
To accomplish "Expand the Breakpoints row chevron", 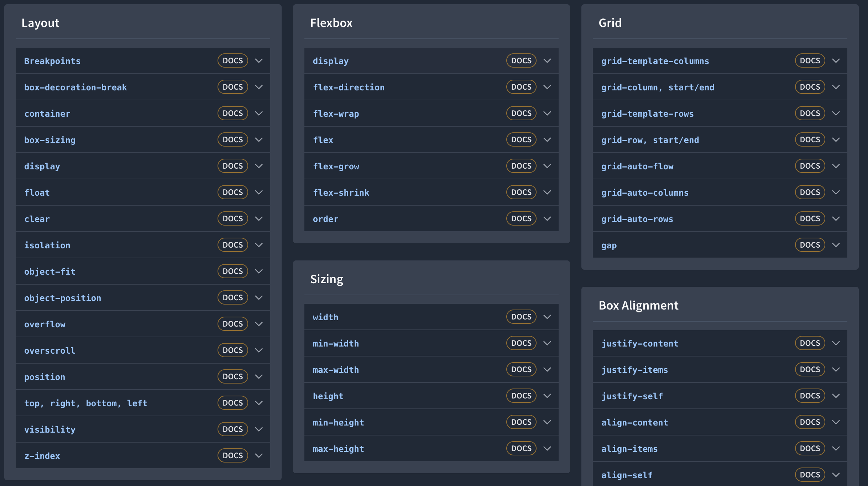I will pyautogui.click(x=259, y=61).
